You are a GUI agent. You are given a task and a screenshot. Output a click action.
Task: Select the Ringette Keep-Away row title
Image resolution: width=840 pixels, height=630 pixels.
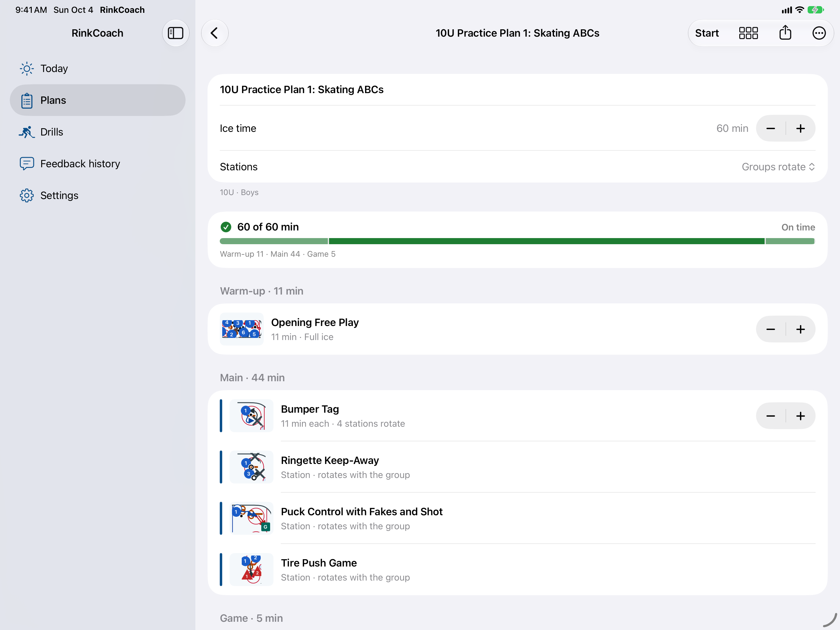(330, 460)
